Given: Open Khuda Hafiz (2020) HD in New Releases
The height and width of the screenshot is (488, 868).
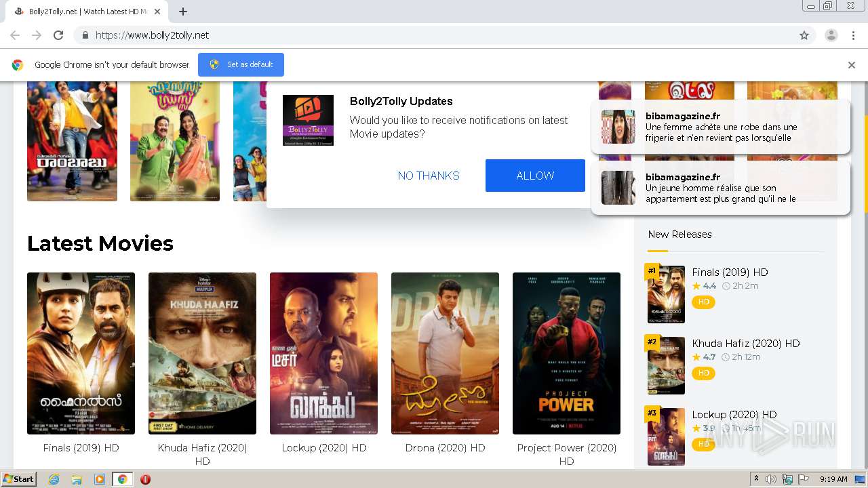Looking at the screenshot, I should [x=746, y=344].
